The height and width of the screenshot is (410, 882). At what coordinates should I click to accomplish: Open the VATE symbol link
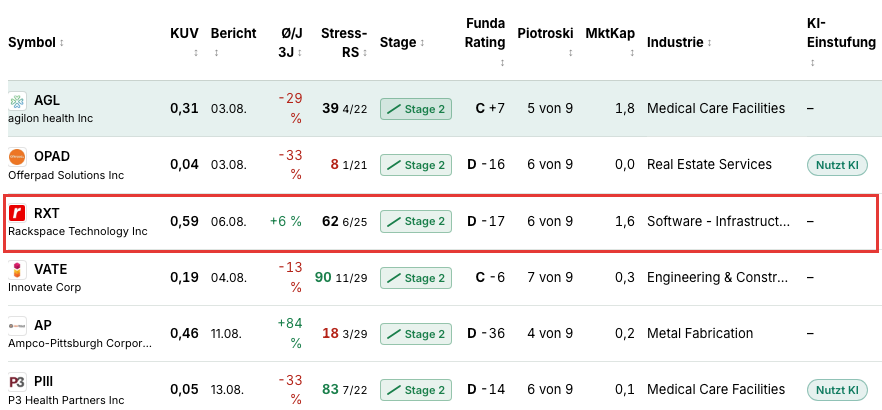tap(51, 269)
